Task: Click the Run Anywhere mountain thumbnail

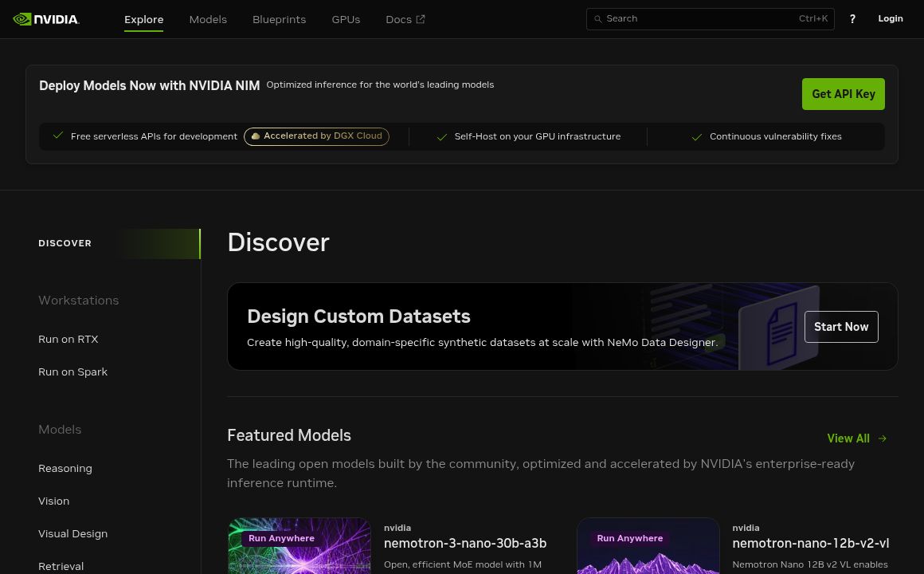Action: pyautogui.click(x=648, y=550)
